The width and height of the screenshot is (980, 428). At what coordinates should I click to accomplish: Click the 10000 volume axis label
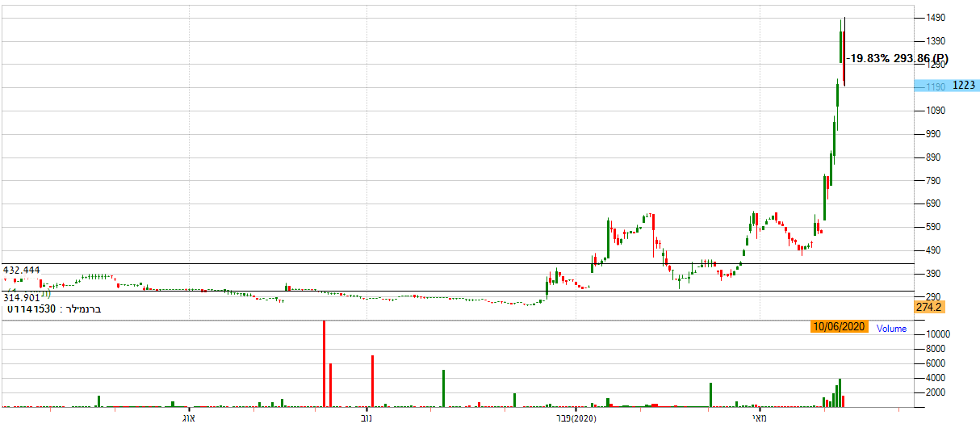[940, 334]
